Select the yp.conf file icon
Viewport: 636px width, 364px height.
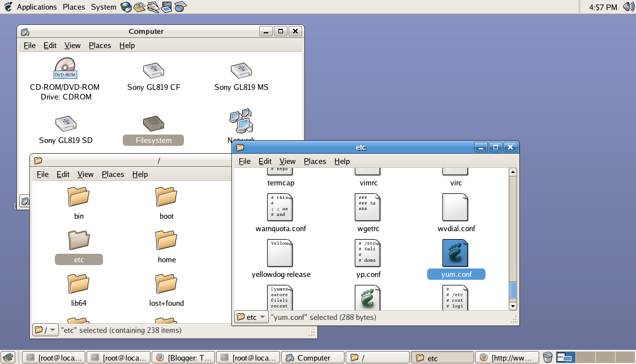pos(367,253)
